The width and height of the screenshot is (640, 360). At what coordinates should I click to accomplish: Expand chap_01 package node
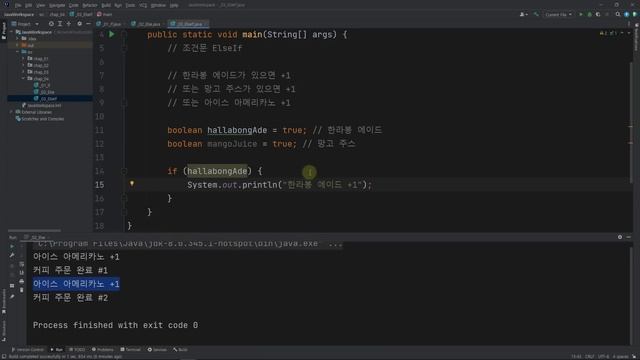24,58
